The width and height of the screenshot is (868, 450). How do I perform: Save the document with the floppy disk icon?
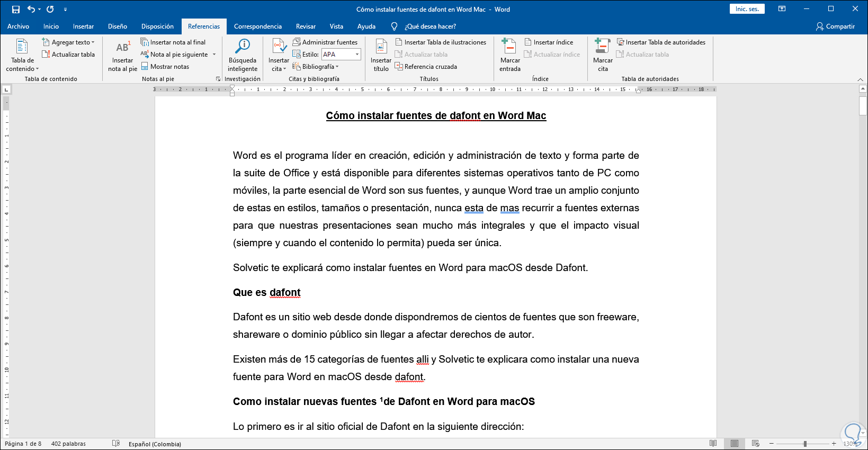(x=16, y=9)
